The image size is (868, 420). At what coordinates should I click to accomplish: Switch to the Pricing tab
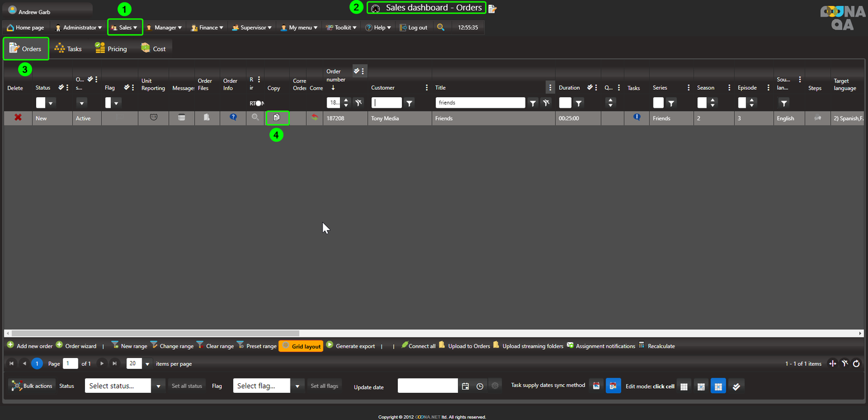pyautogui.click(x=111, y=49)
